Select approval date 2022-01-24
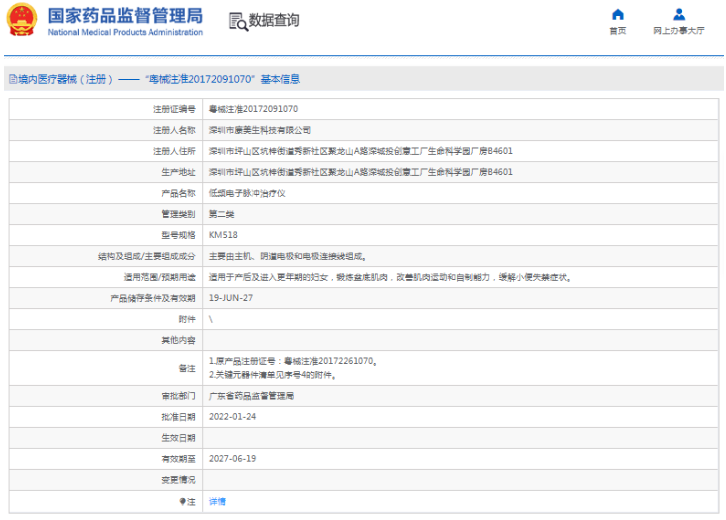Image resolution: width=726 pixels, height=520 pixels. [x=232, y=417]
